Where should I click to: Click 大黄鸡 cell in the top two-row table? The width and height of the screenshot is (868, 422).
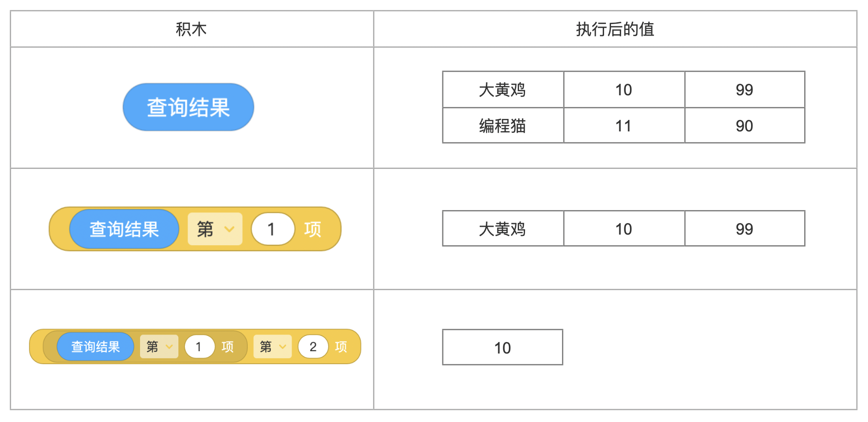(502, 90)
